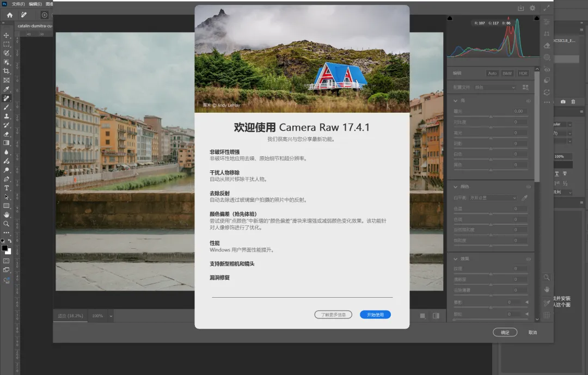
Task: Toggle visibility eye of 效果 section
Action: tap(528, 259)
